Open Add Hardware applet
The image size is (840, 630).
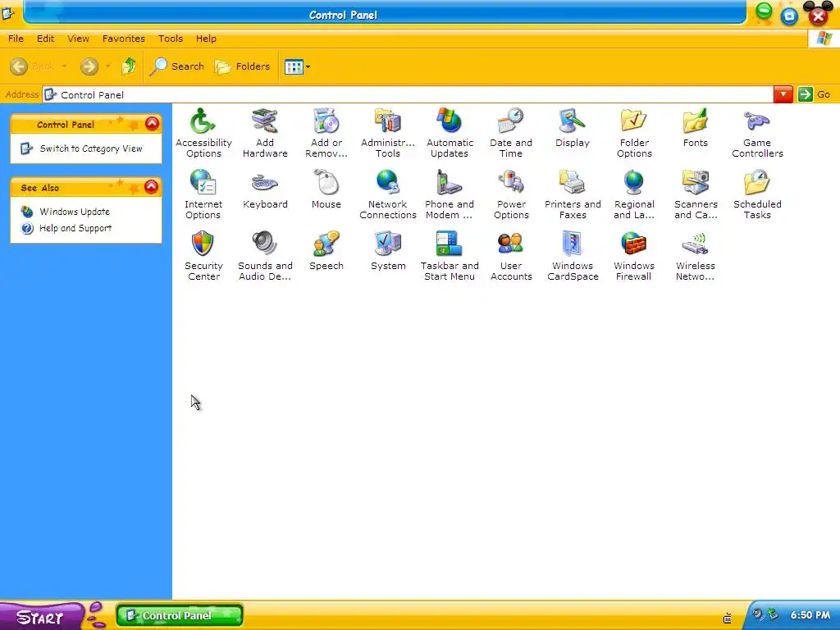coord(265,132)
